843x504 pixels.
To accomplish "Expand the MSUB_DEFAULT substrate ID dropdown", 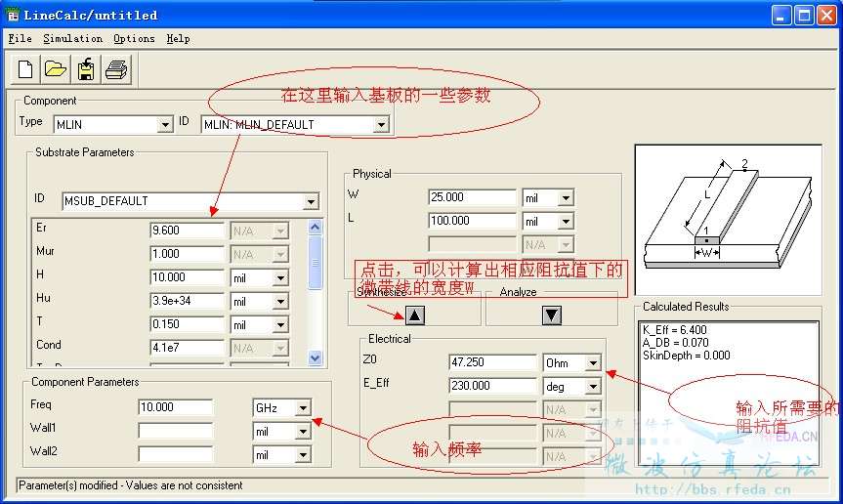I will (311, 201).
